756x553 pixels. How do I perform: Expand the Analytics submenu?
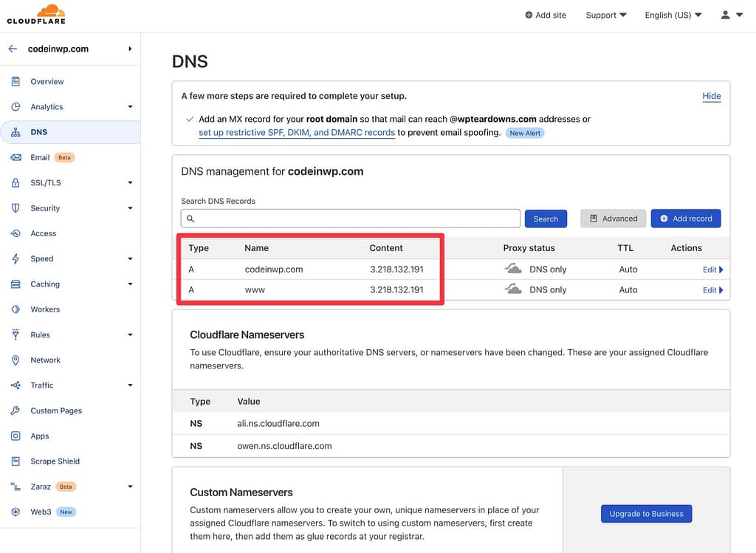[47, 106]
